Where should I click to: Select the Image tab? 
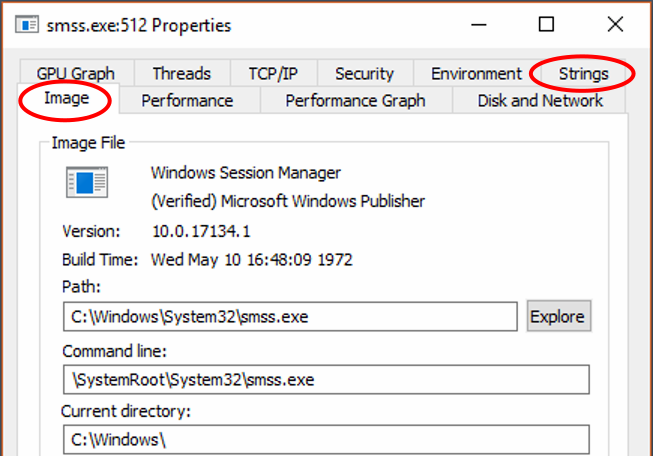coord(67,99)
